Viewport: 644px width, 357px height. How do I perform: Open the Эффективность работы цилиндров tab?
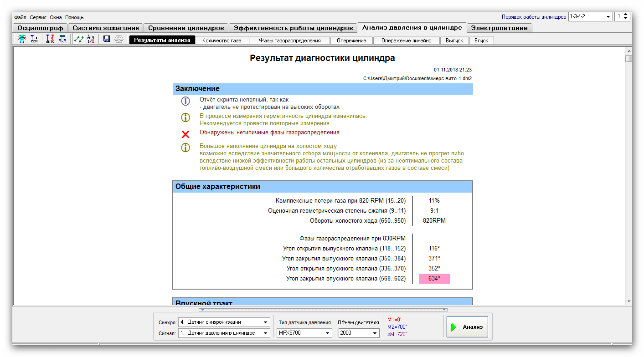tap(293, 28)
